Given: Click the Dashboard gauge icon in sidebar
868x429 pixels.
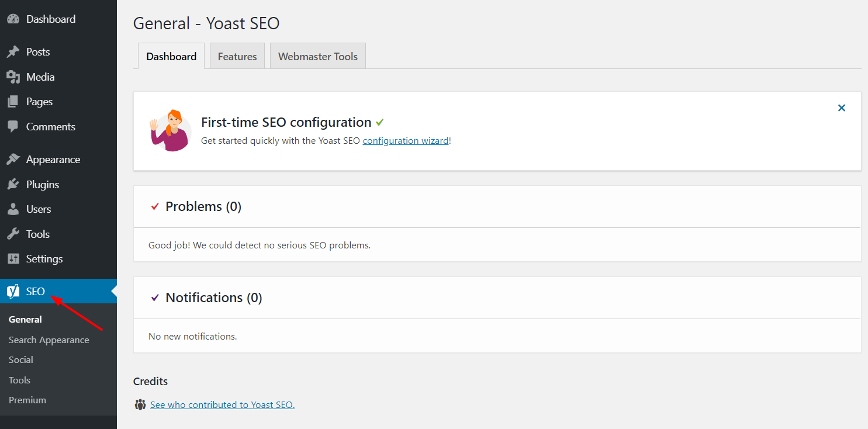Looking at the screenshot, I should (x=13, y=19).
